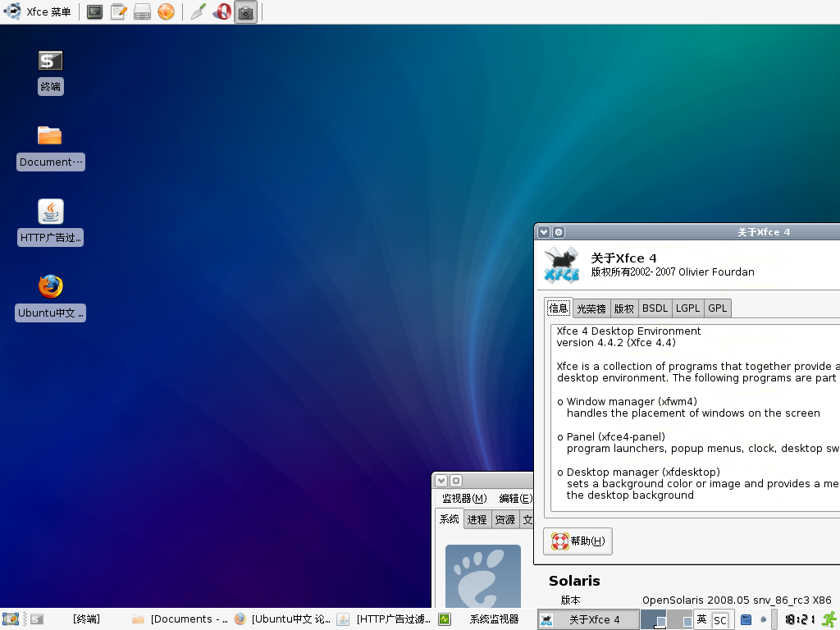The height and width of the screenshot is (630, 840).
Task: Click the GNOME foot logo in system monitor
Action: (483, 577)
